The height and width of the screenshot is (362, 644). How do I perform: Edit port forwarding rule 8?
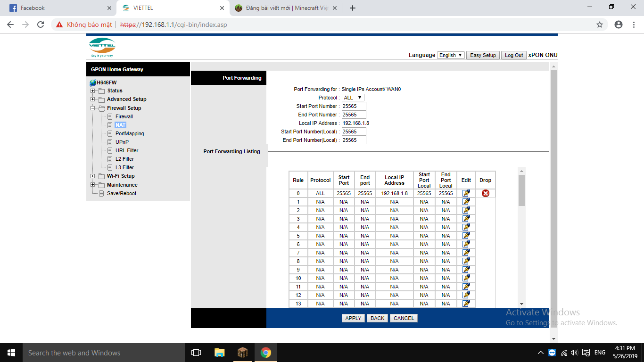(x=466, y=261)
